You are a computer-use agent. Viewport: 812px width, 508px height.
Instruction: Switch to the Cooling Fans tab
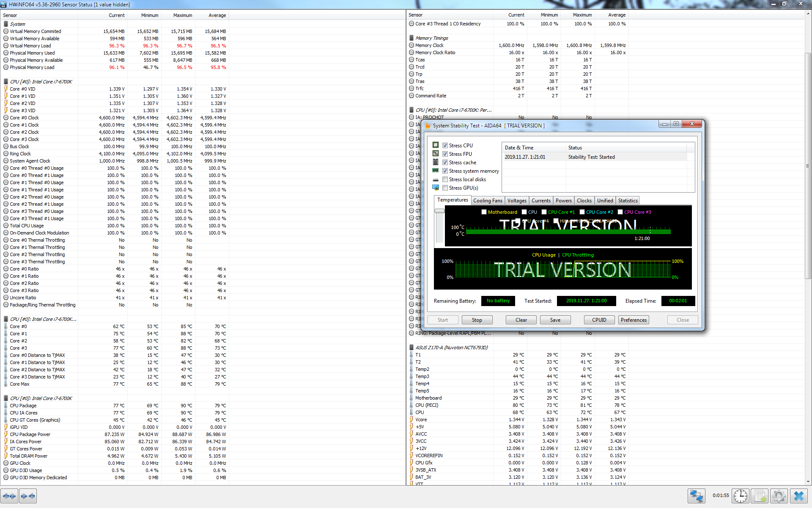(x=487, y=201)
